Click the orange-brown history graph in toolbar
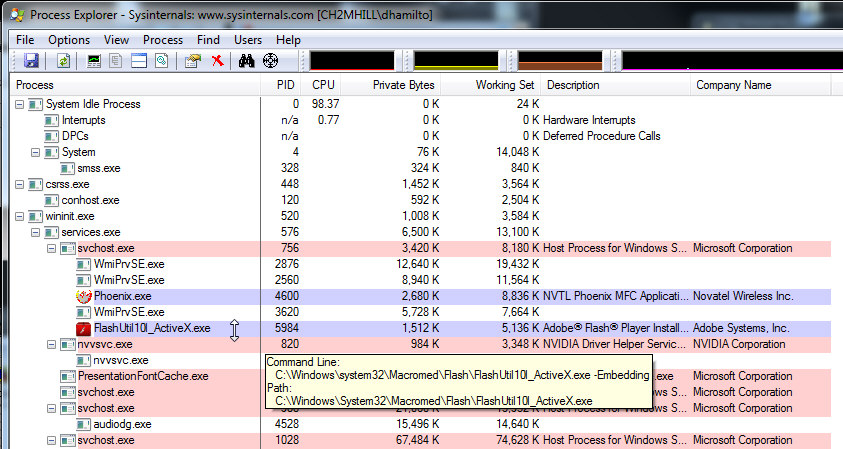 tap(560, 61)
